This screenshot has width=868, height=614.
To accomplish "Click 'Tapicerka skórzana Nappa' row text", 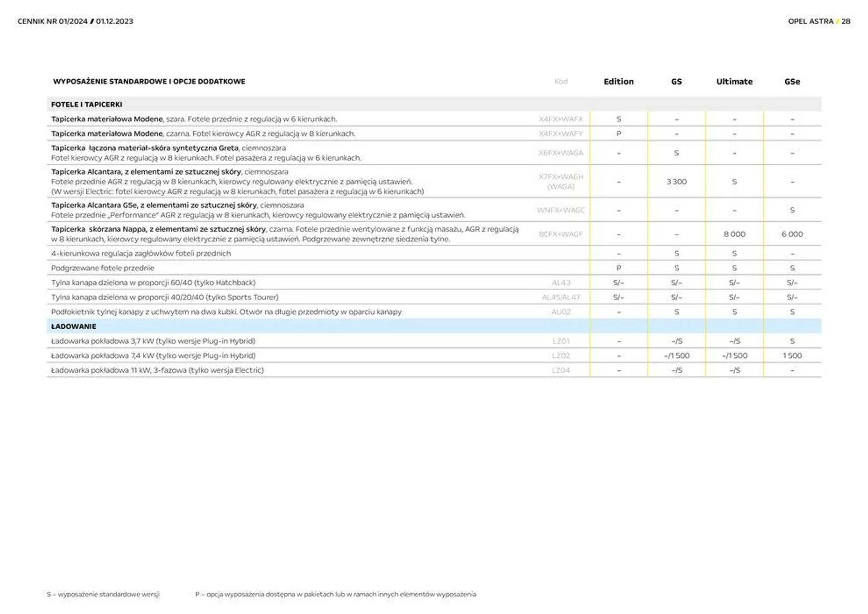I will [285, 234].
